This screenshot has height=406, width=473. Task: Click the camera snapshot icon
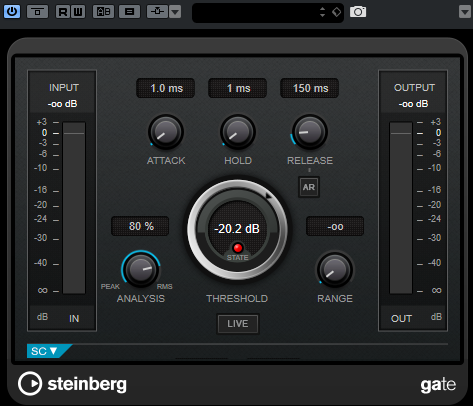click(x=358, y=12)
